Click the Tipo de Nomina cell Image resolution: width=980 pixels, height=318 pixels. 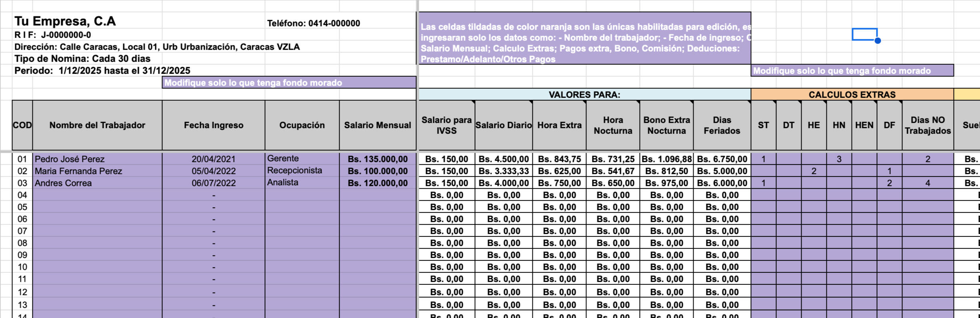point(82,59)
